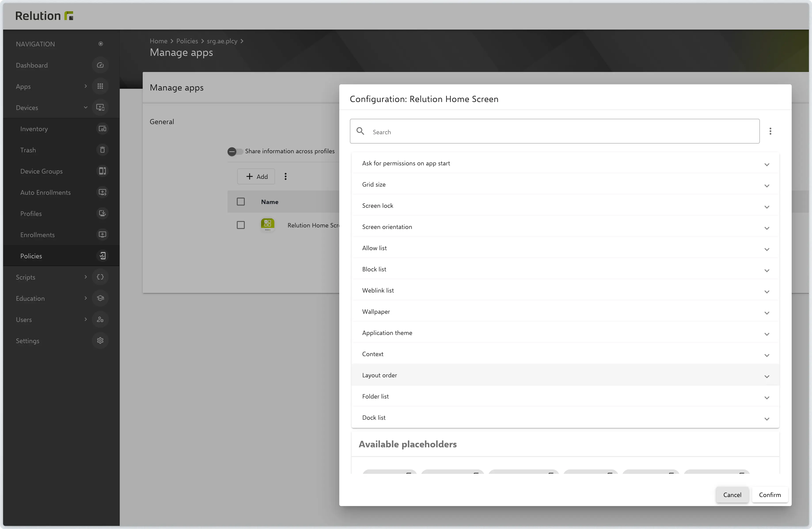This screenshot has width=812, height=529.
Task: Open the configuration dialog's three-dot menu
Action: tap(770, 131)
